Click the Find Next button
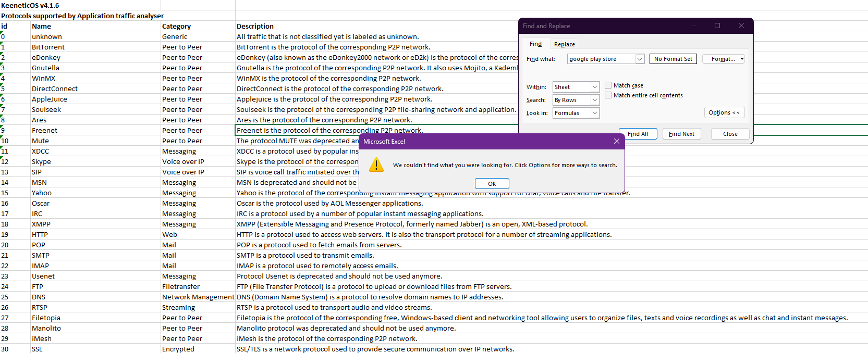Viewport: 868px width, 353px height. point(681,134)
